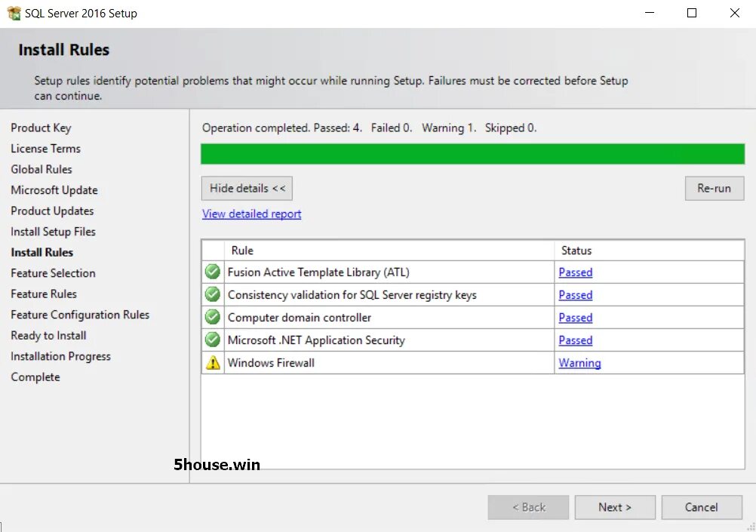Click the Windows Firewall rule text
This screenshot has width=756, height=532.
[x=271, y=363]
